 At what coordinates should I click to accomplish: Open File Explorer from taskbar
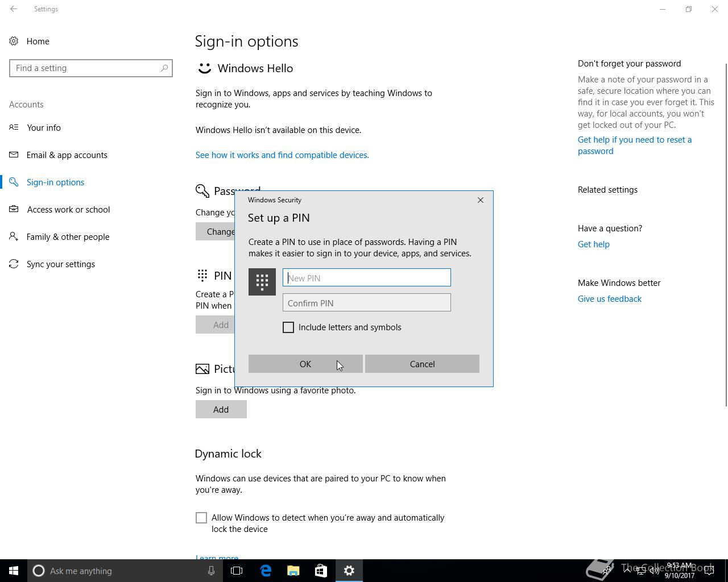293,571
